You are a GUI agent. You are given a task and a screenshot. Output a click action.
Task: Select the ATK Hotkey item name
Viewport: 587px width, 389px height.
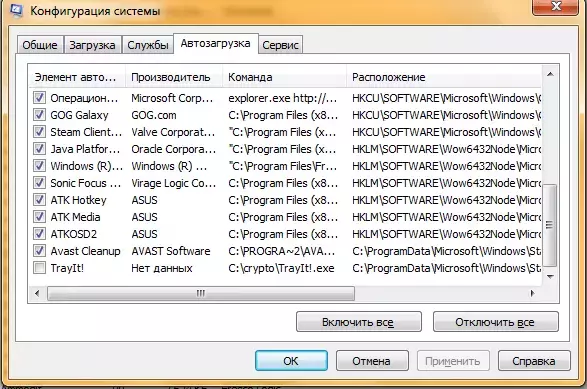click(x=79, y=200)
